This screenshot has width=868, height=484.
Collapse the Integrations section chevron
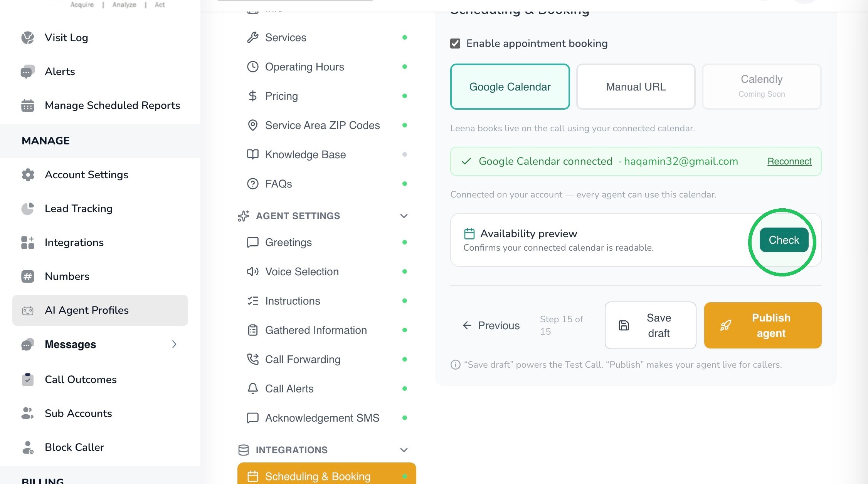404,450
